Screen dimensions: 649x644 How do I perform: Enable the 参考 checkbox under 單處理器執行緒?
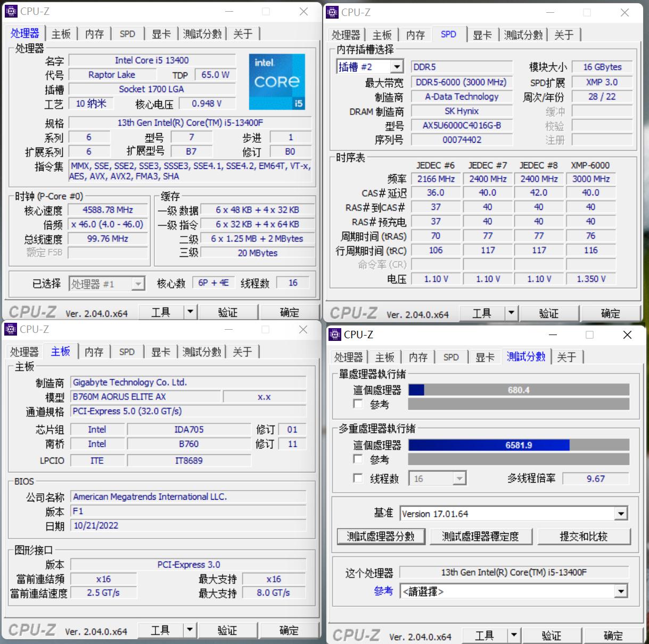point(358,404)
